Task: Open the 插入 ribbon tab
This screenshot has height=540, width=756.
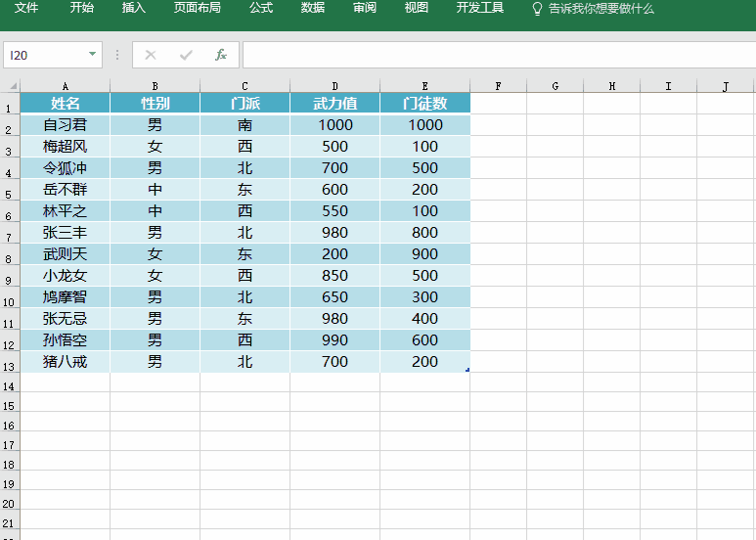Action: point(134,8)
